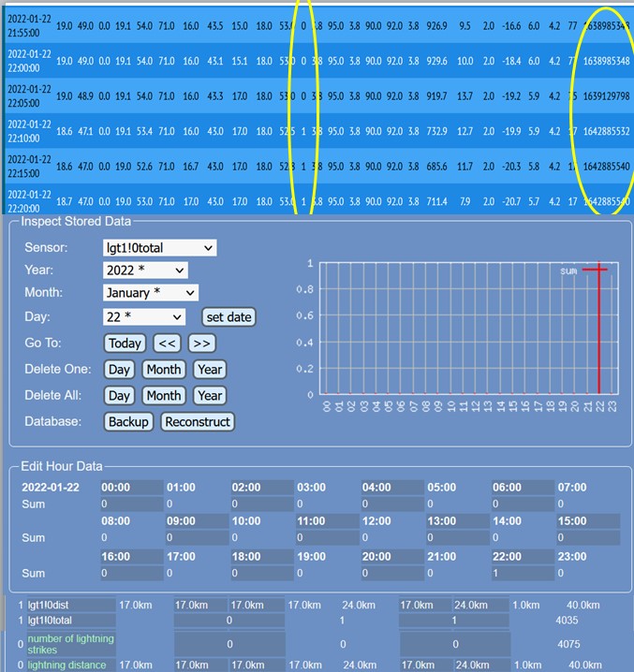Screen dimensions: 634x672
Task: Edit the Sum field under 13:00
Action: 458,537
